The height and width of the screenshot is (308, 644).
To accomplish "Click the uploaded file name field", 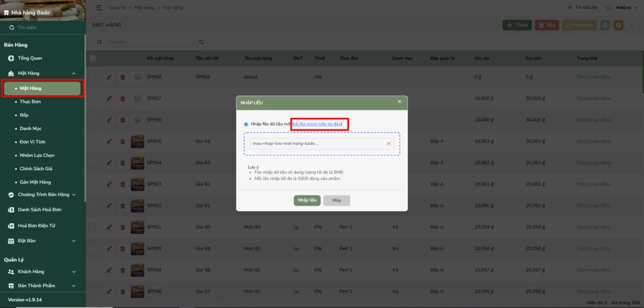I will (x=322, y=144).
